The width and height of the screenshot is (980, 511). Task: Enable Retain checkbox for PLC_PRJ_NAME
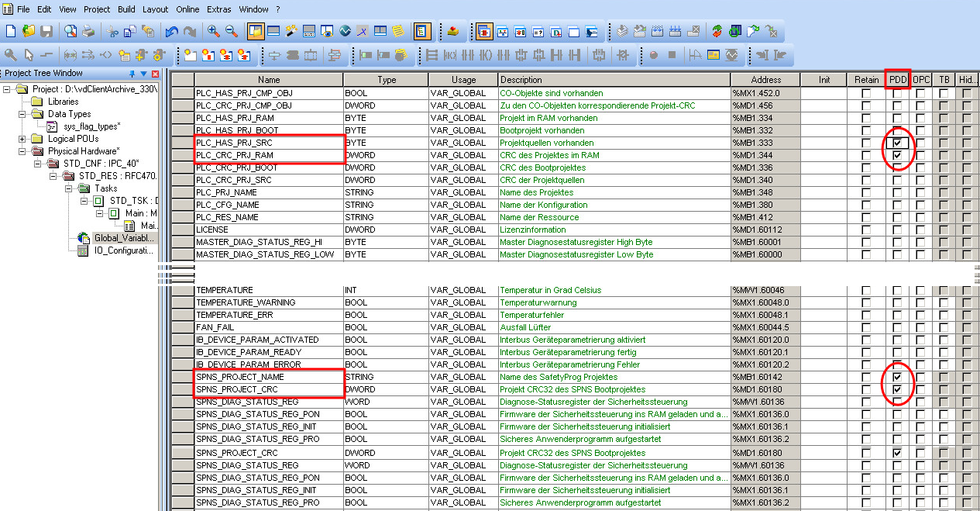click(x=866, y=192)
